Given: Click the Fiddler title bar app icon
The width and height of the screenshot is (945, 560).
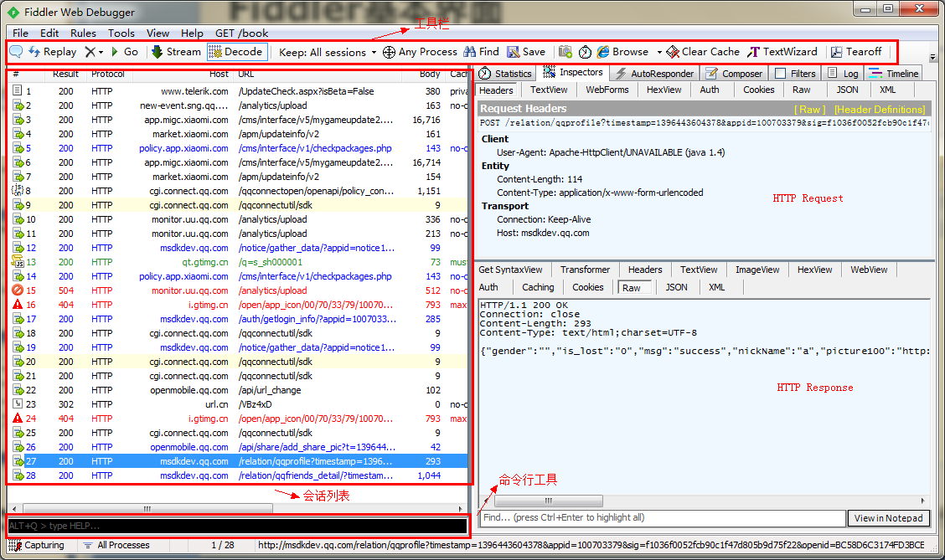Looking at the screenshot, I should [13, 12].
